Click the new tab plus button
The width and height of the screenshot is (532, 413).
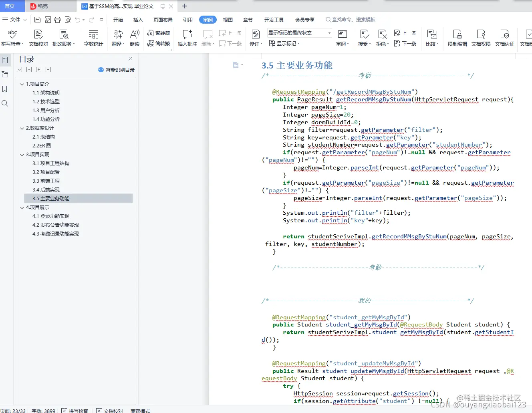[185, 6]
